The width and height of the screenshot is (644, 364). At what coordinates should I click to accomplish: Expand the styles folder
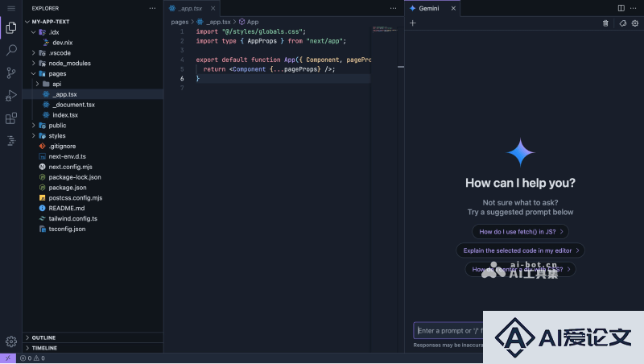[34, 136]
